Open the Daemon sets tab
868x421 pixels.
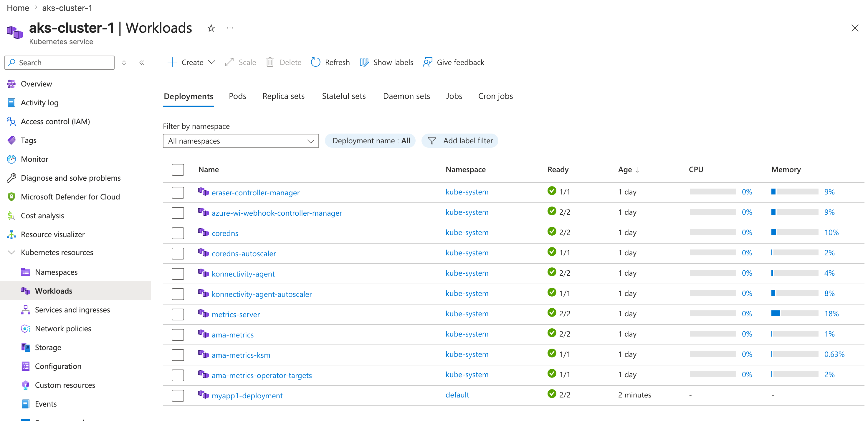[406, 96]
